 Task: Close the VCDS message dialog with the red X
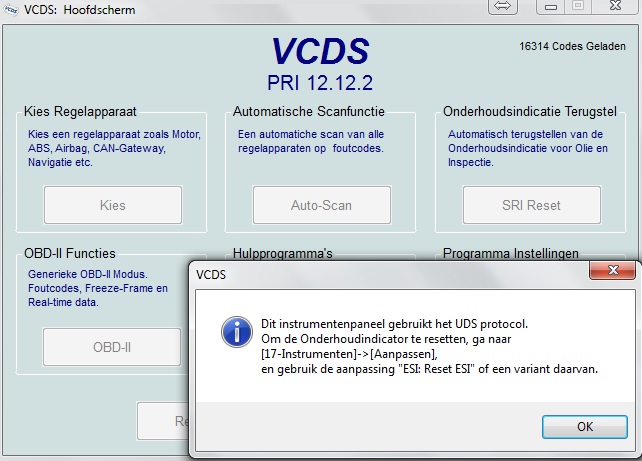[x=613, y=270]
